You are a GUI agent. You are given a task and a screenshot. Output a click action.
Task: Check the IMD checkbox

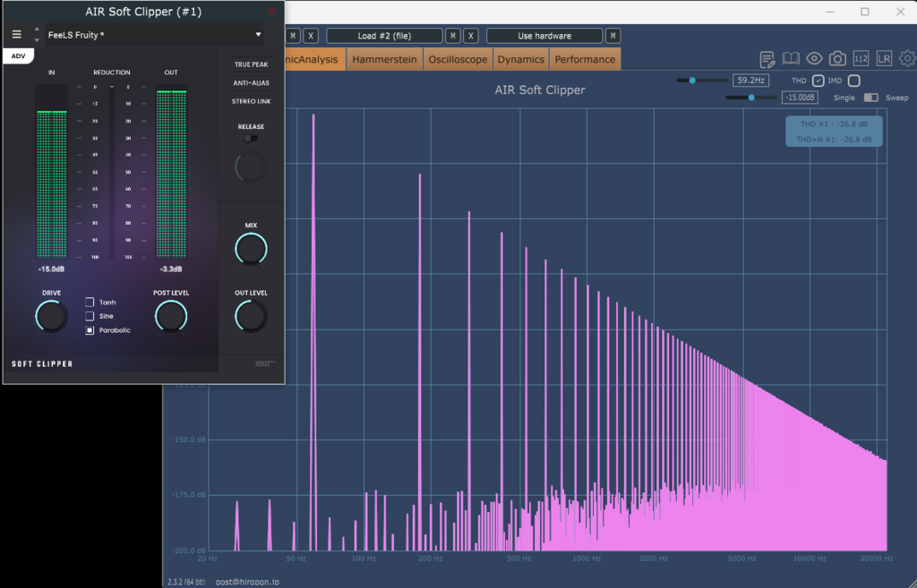853,81
